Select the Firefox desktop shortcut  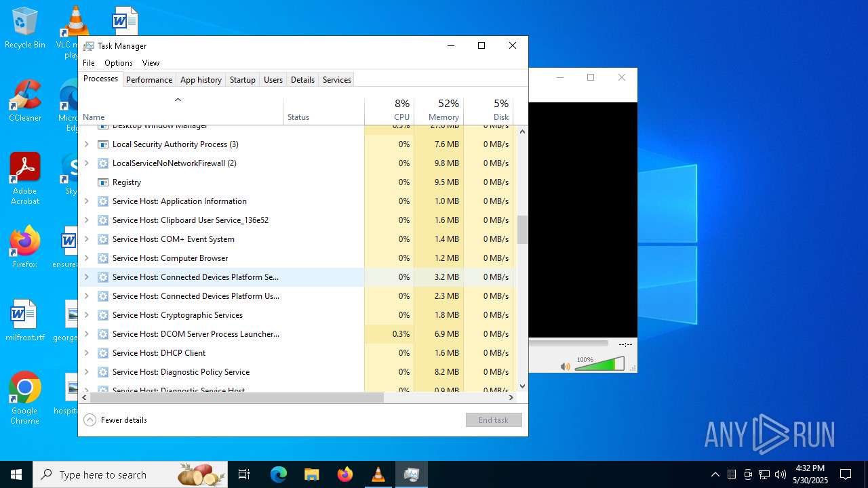pos(24,247)
